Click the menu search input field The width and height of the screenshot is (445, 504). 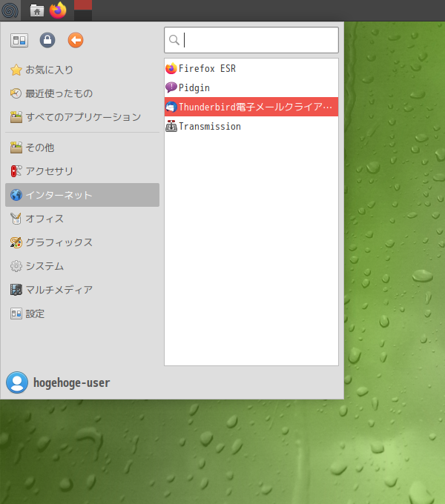click(251, 40)
